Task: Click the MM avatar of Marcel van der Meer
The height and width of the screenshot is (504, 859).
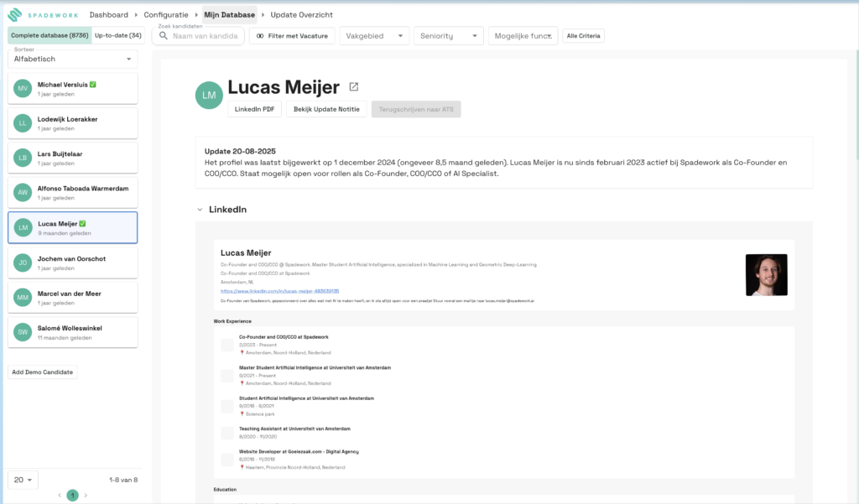Action: point(23,298)
